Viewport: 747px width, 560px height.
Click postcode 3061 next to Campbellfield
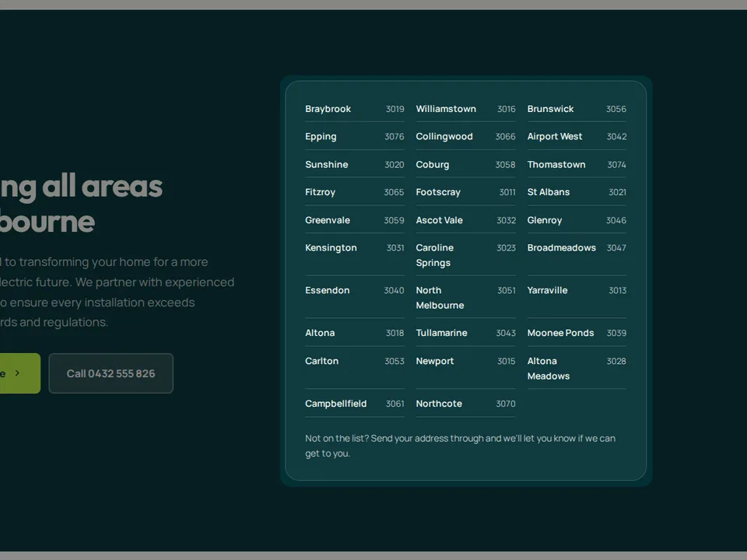[x=395, y=404]
